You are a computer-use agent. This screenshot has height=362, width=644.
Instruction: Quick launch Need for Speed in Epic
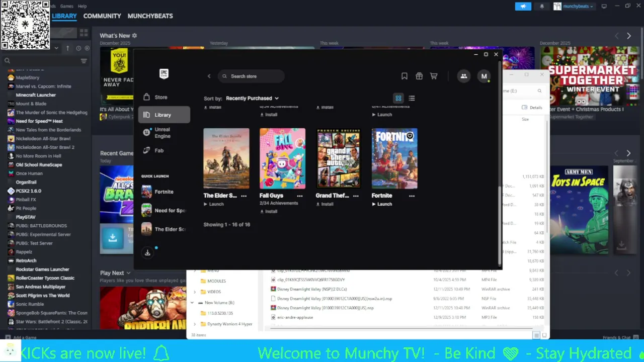[x=164, y=210]
